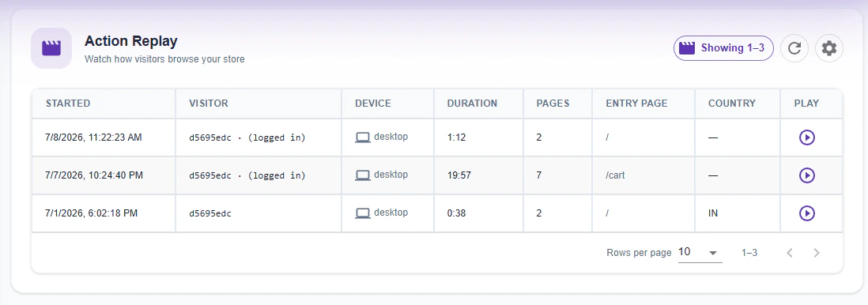Click the Showing 1–3 badge

click(x=723, y=48)
